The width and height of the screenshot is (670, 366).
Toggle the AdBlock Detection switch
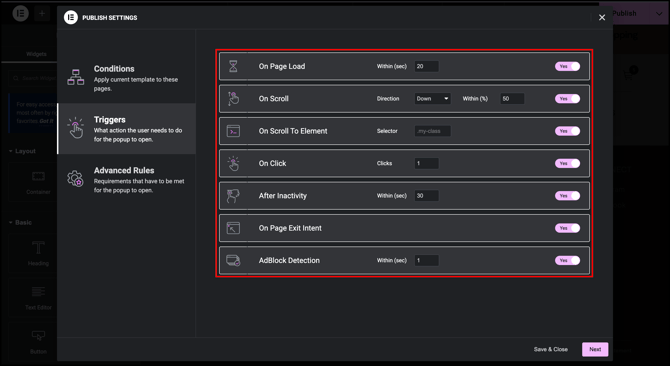(567, 261)
